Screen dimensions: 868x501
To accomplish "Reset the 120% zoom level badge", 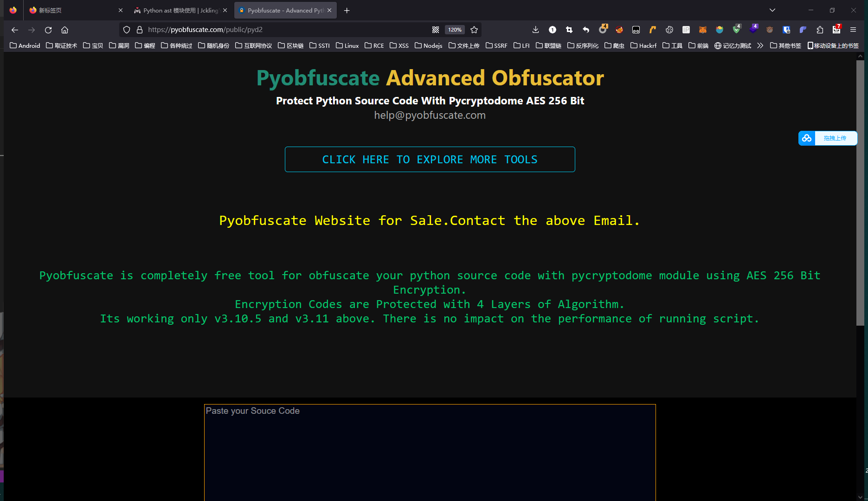I will coord(455,30).
